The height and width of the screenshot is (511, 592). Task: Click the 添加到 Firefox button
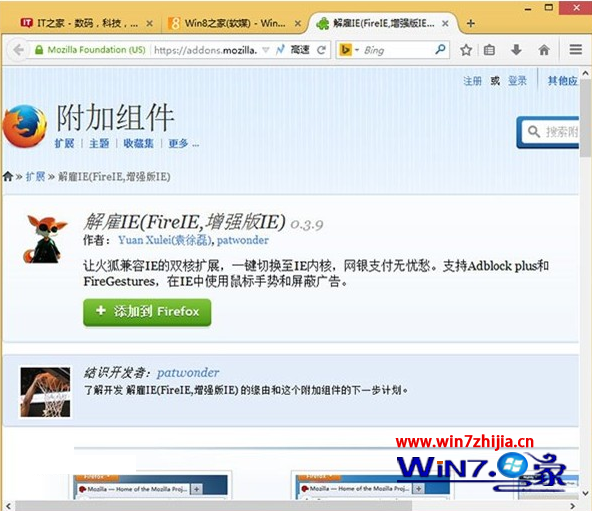tap(147, 312)
